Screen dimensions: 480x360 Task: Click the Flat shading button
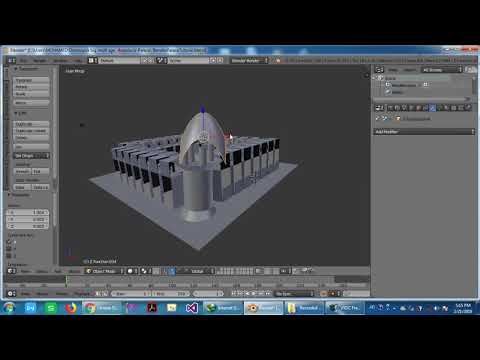tap(41, 171)
